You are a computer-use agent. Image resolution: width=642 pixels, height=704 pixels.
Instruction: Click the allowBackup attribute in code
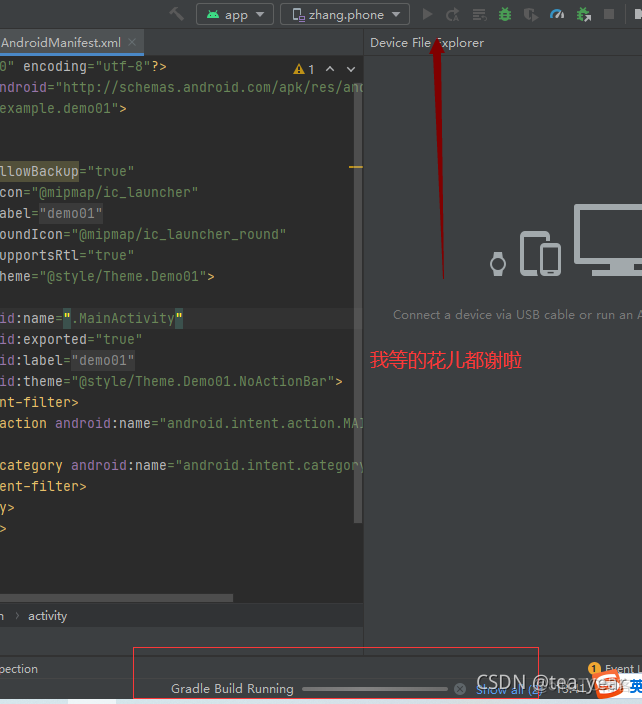pyautogui.click(x=40, y=172)
